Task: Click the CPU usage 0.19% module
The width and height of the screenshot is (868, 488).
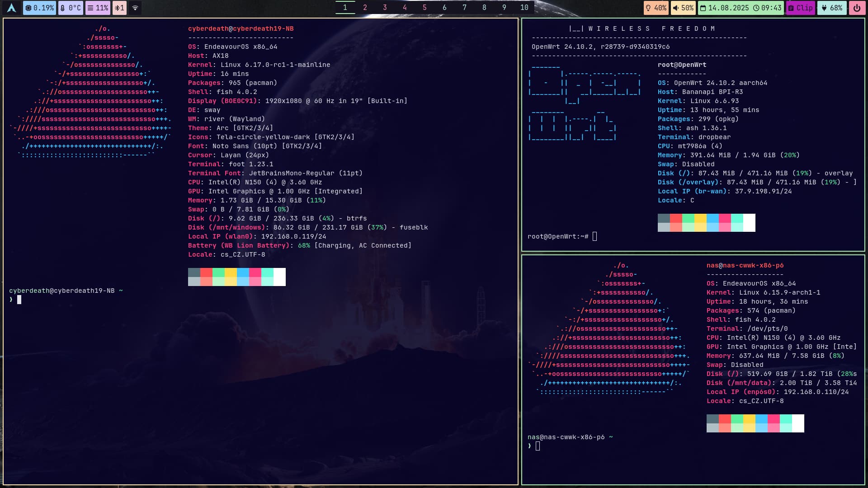Action: (39, 8)
